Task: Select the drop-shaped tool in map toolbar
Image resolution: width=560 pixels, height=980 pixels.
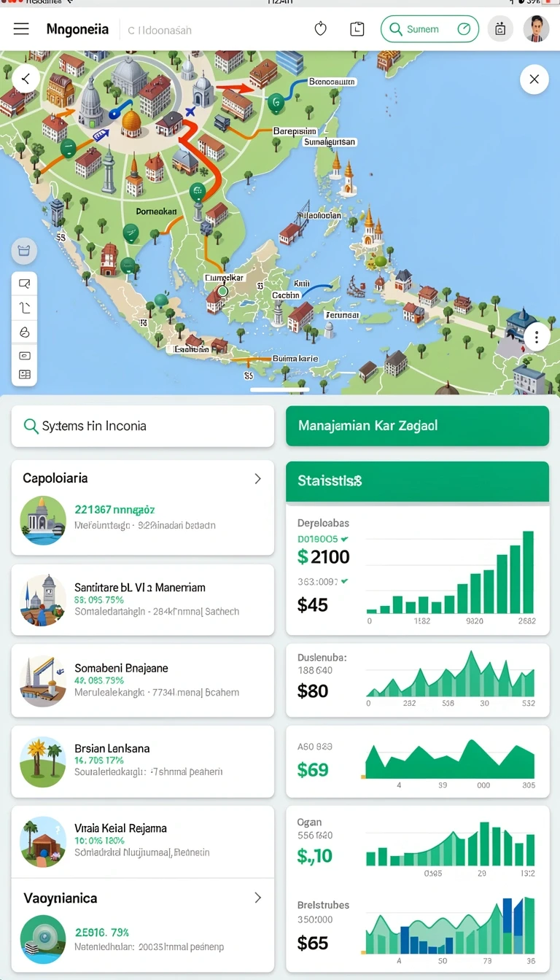Action: click(25, 332)
